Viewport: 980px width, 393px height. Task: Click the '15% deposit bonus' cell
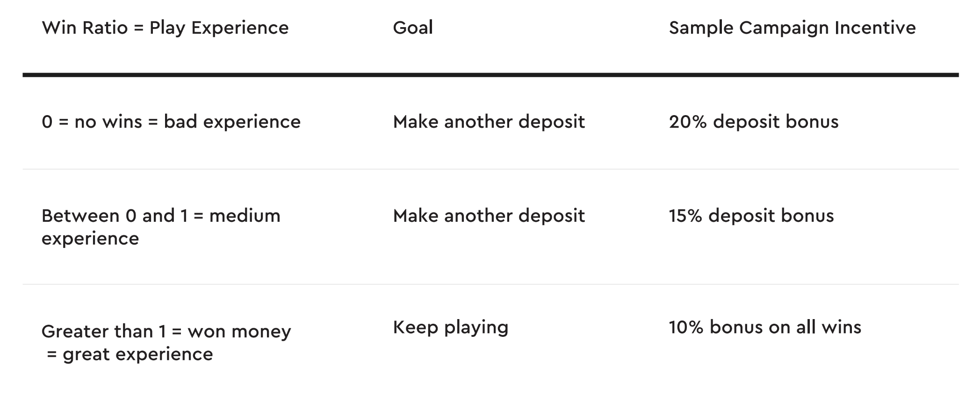(751, 216)
